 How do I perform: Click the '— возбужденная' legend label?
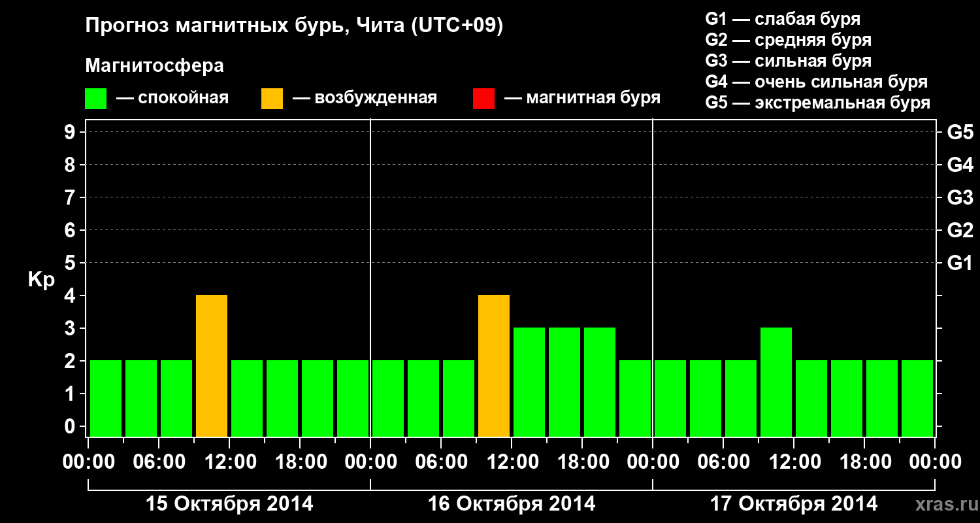pos(365,99)
